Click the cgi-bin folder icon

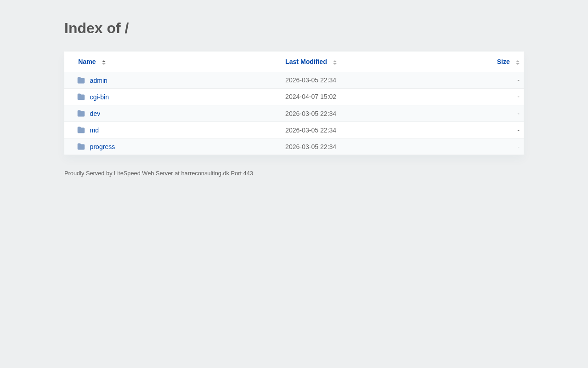click(81, 97)
